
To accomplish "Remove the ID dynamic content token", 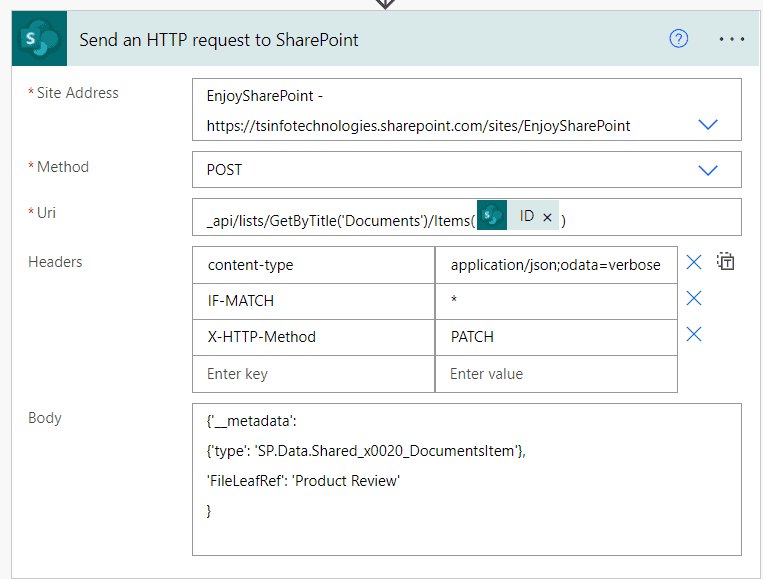I will tap(547, 217).
